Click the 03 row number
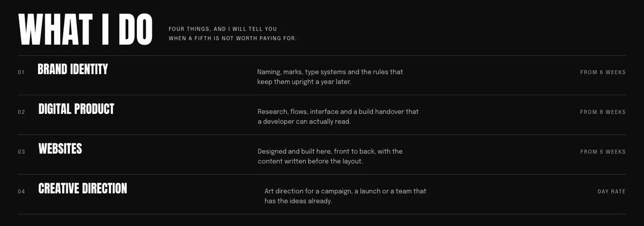 21,152
